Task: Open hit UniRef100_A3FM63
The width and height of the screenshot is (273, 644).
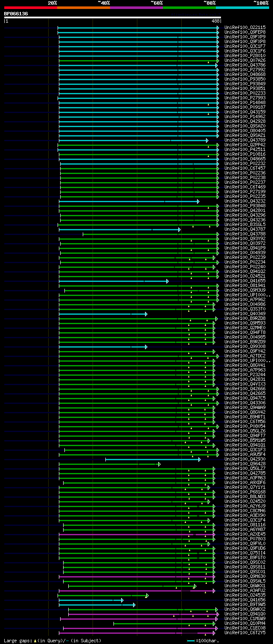Action: tap(245, 478)
